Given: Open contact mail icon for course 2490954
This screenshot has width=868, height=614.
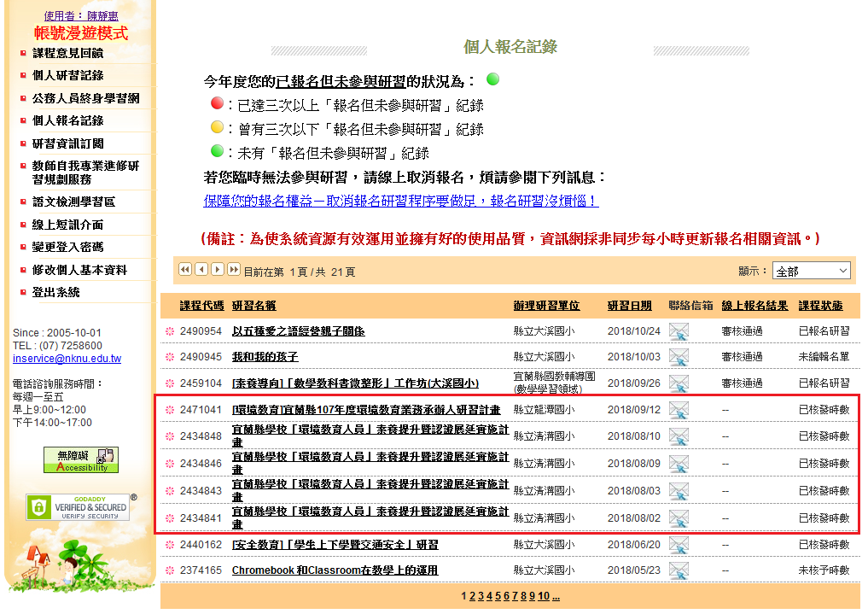Looking at the screenshot, I should pyautogui.click(x=679, y=331).
